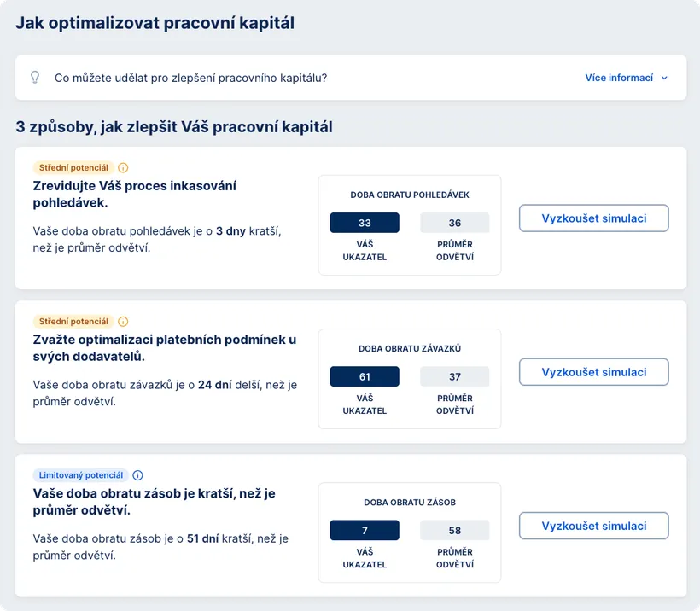
Task: Select the dark box showing 7 under DOBA OBRATU ZÁSOB
Action: point(365,530)
